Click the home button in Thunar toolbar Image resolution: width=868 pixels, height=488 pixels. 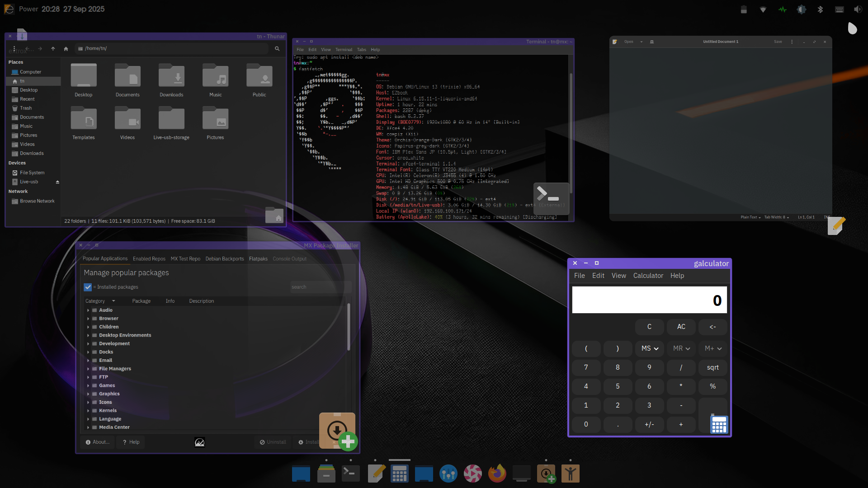66,49
